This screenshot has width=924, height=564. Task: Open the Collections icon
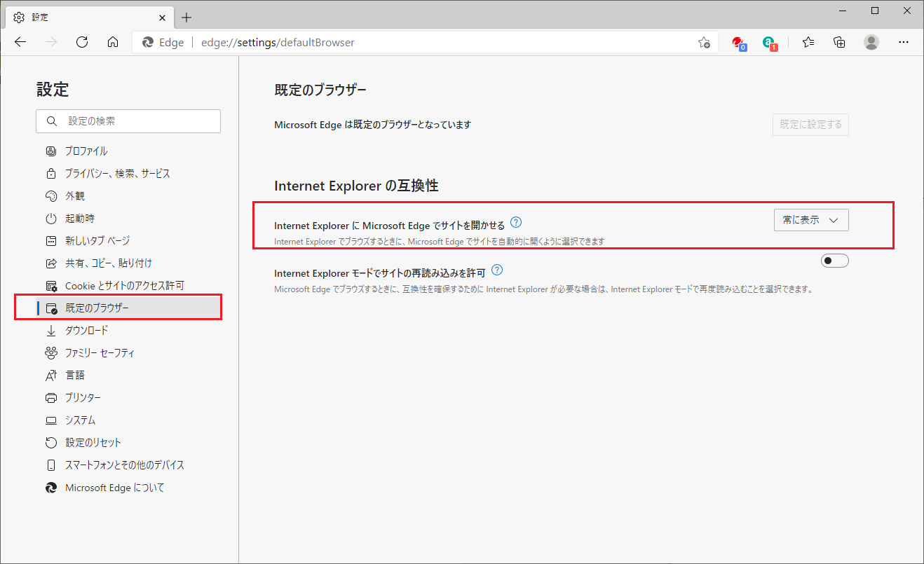839,42
